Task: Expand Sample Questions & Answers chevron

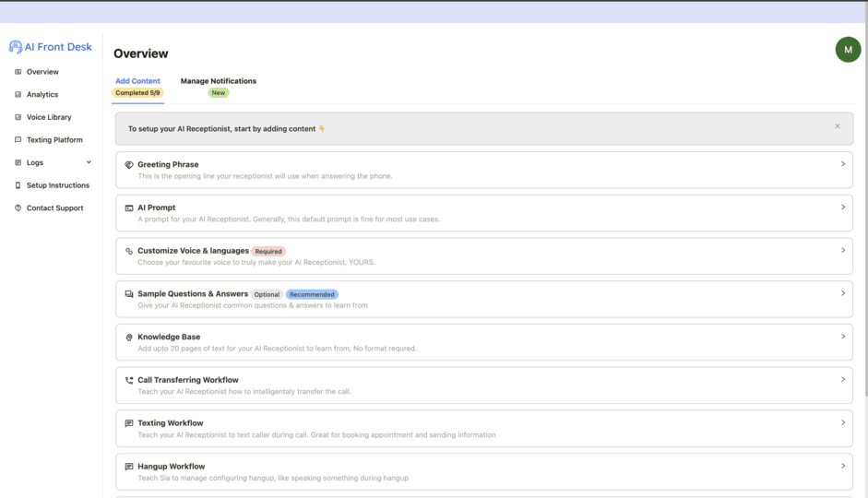Action: 843,293
